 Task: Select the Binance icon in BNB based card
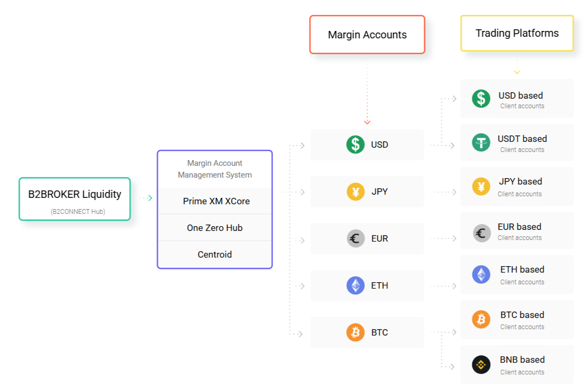coord(481,364)
